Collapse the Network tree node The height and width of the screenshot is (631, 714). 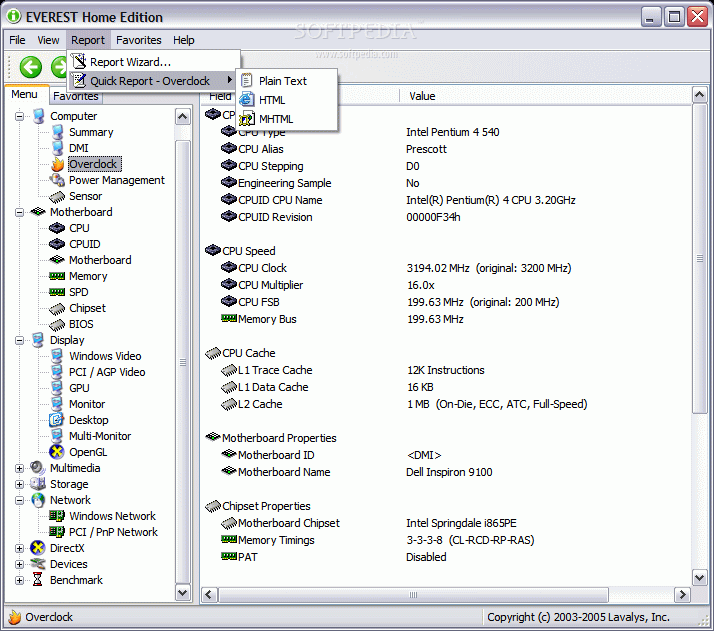[x=19, y=500]
